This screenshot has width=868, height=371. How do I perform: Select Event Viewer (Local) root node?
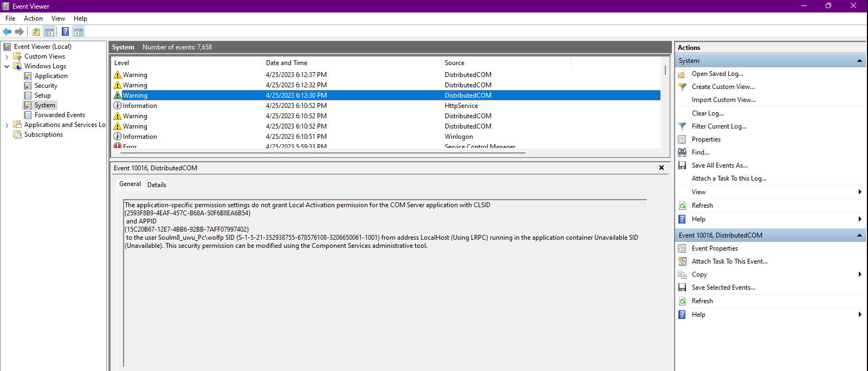point(43,47)
